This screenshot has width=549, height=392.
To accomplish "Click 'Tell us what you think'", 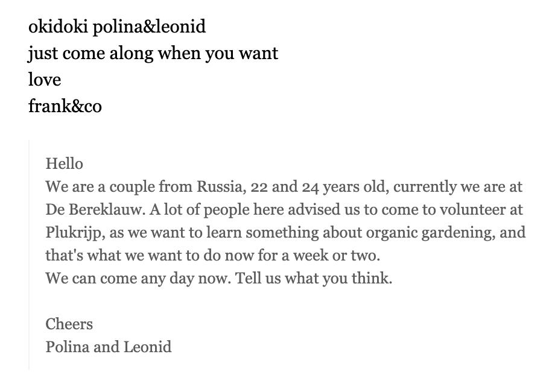I will tap(312, 279).
